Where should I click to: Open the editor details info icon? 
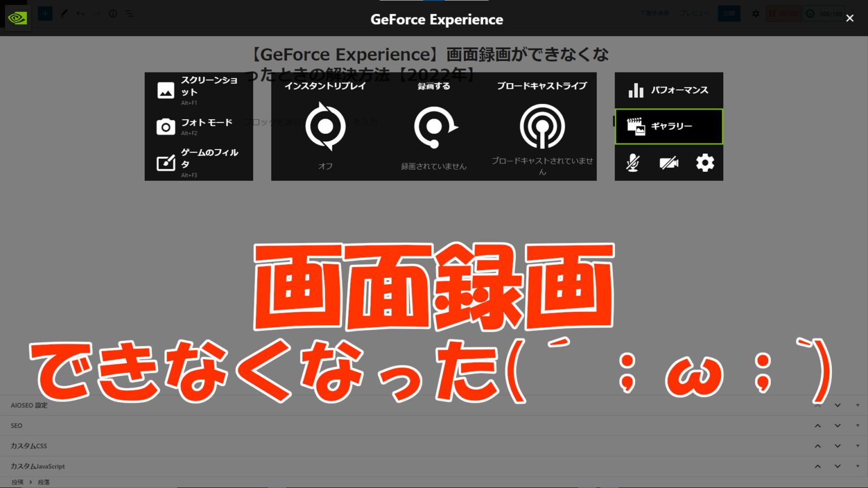113,14
